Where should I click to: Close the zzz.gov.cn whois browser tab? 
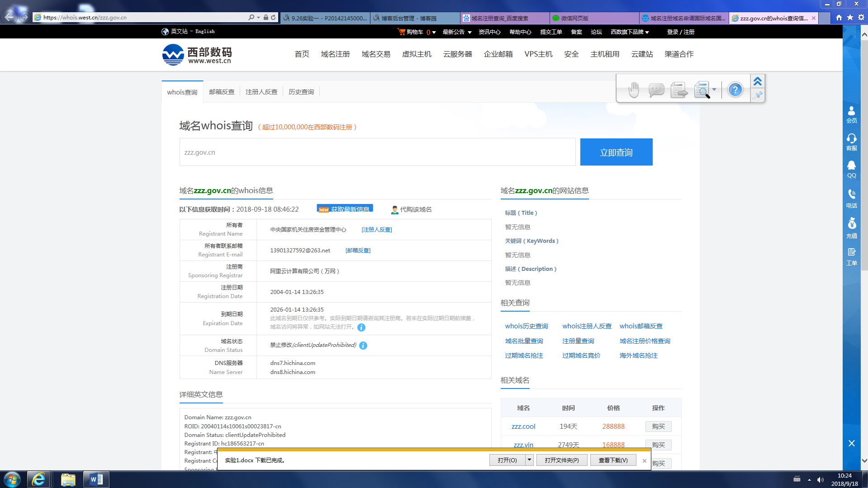click(814, 18)
